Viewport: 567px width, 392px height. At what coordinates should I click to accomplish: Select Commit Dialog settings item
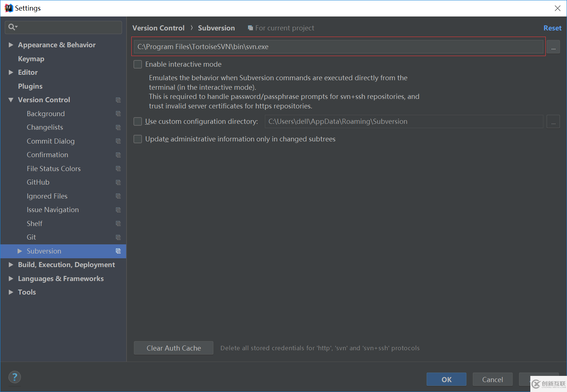[51, 141]
